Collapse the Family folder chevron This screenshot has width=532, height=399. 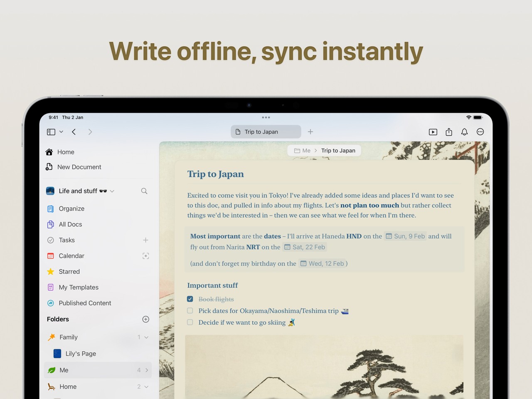[146, 337]
